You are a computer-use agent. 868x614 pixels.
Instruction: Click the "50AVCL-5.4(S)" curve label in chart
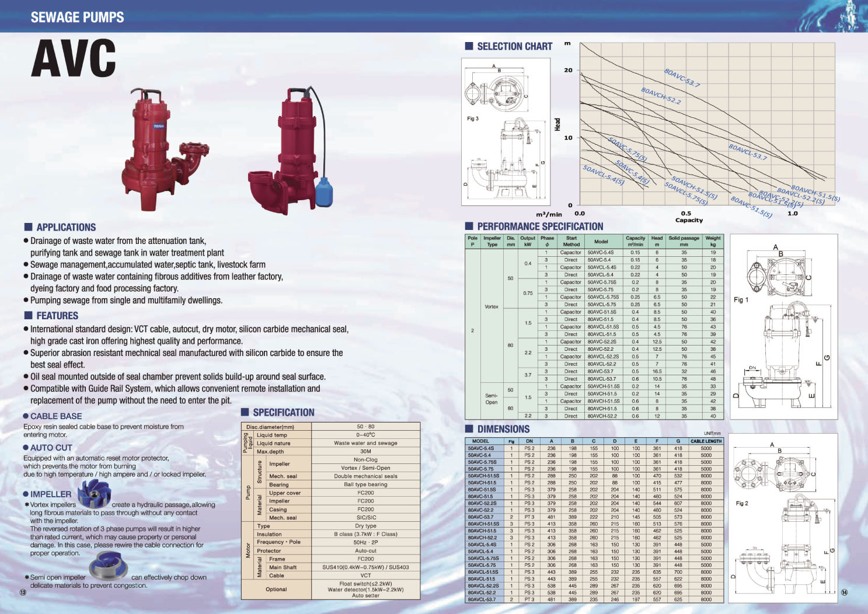pos(604,175)
